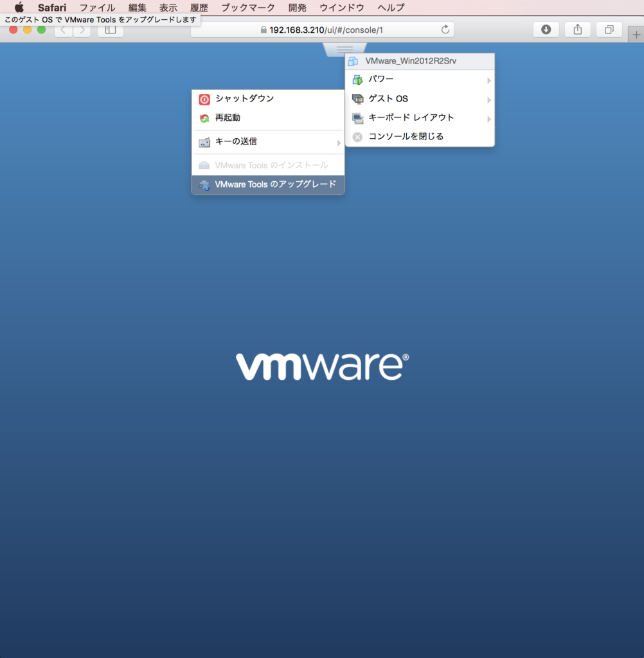644x658 pixels.
Task: Click the show all tabs icon
Action: (x=609, y=30)
